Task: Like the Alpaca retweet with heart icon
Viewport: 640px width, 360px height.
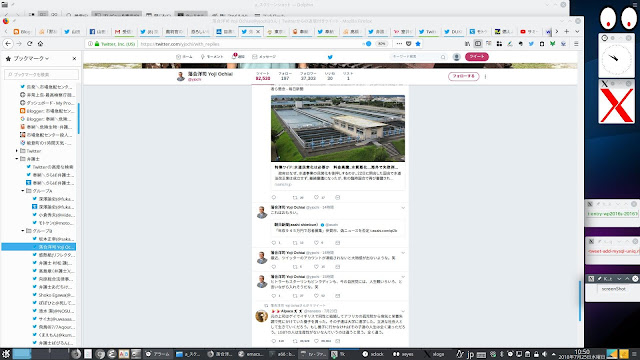Action: [316, 341]
